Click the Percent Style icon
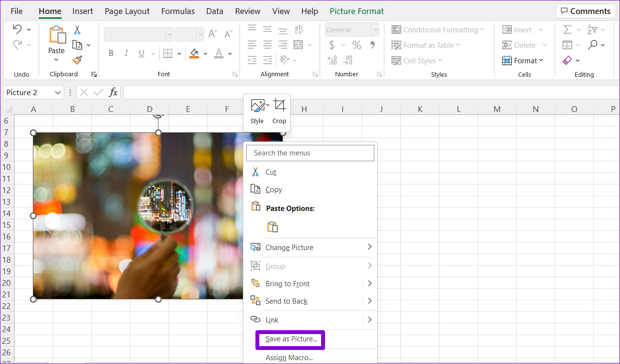620x364 pixels. click(356, 45)
